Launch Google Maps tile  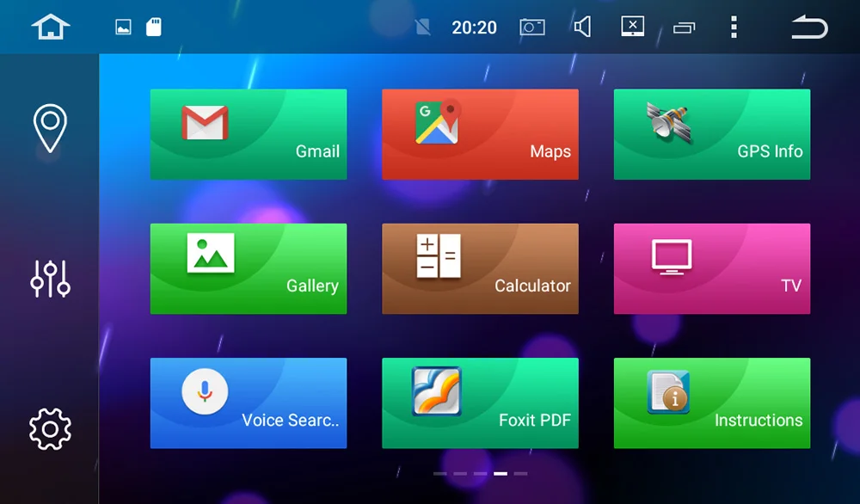(x=480, y=134)
